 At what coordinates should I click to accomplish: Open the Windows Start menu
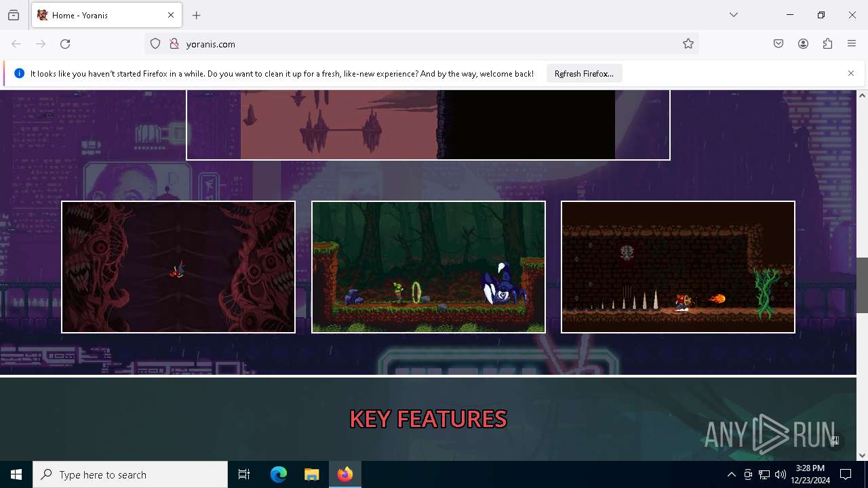pyautogui.click(x=16, y=474)
